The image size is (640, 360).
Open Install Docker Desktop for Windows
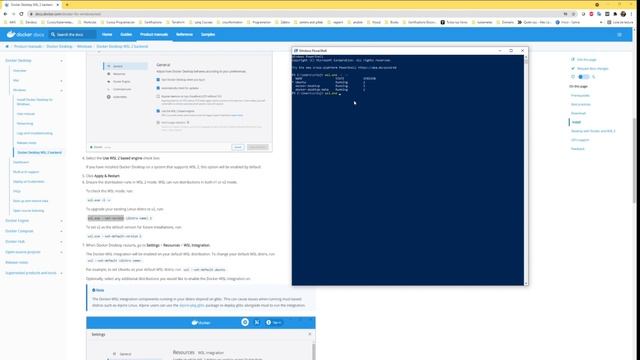pos(35,102)
